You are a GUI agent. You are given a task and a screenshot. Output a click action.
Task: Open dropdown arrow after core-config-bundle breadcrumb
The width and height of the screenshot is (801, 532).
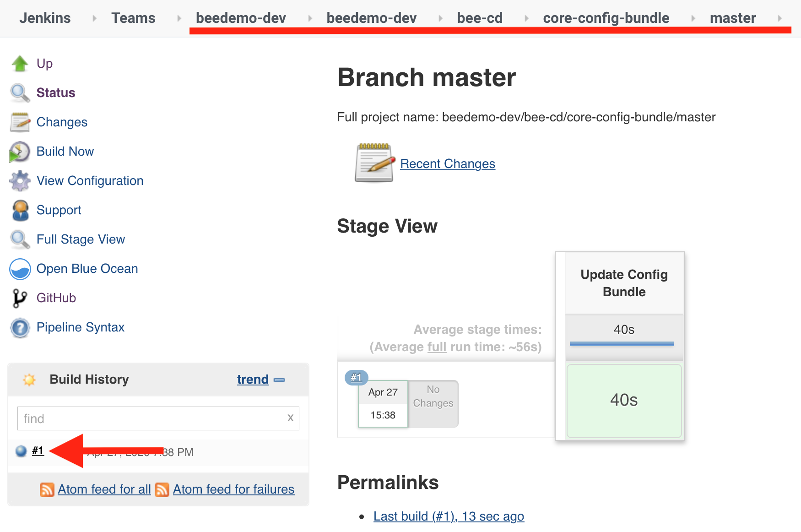[693, 18]
